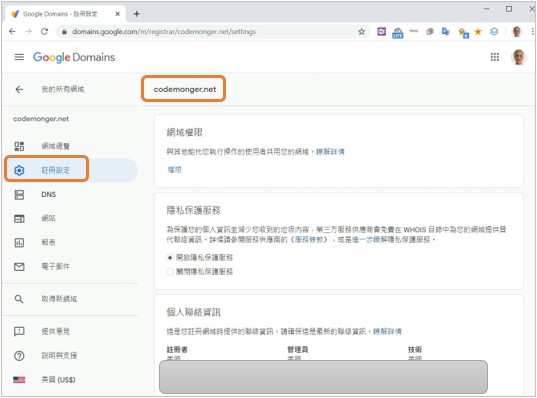Click 瞭解詳情 link in contact info section
Viewport: 537px width, 398px height.
387,331
